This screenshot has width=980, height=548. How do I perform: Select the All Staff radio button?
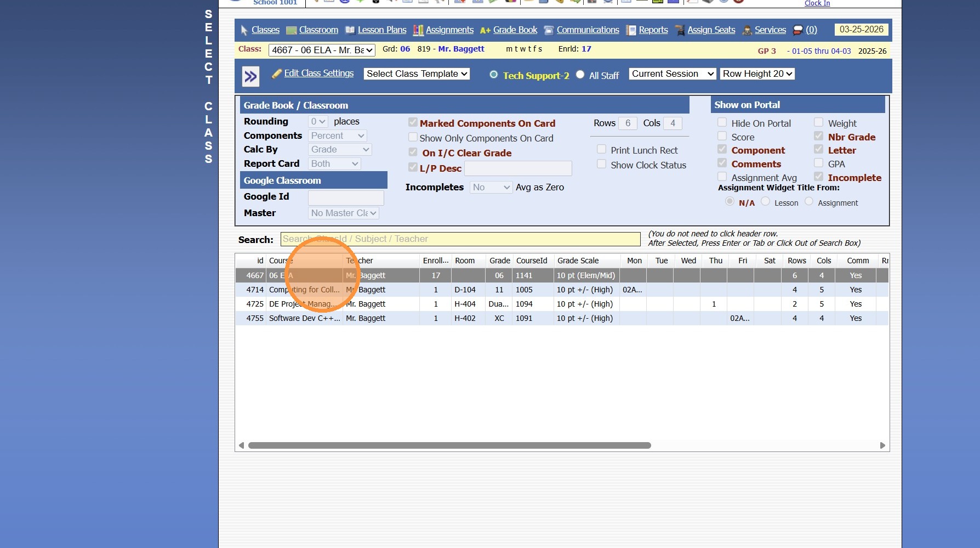pos(580,75)
